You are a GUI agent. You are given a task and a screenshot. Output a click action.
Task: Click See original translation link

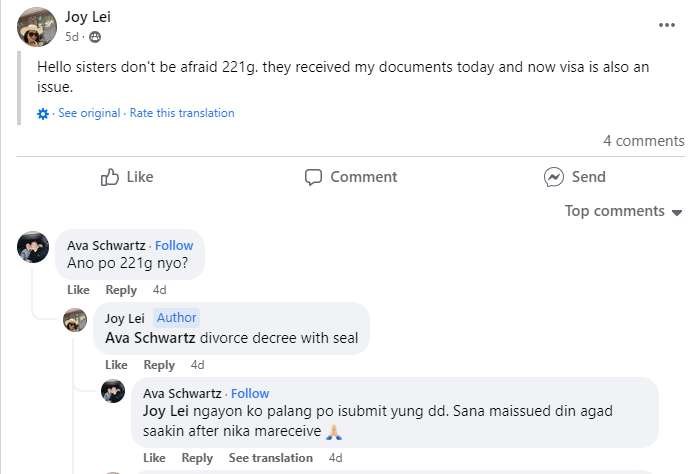[89, 113]
